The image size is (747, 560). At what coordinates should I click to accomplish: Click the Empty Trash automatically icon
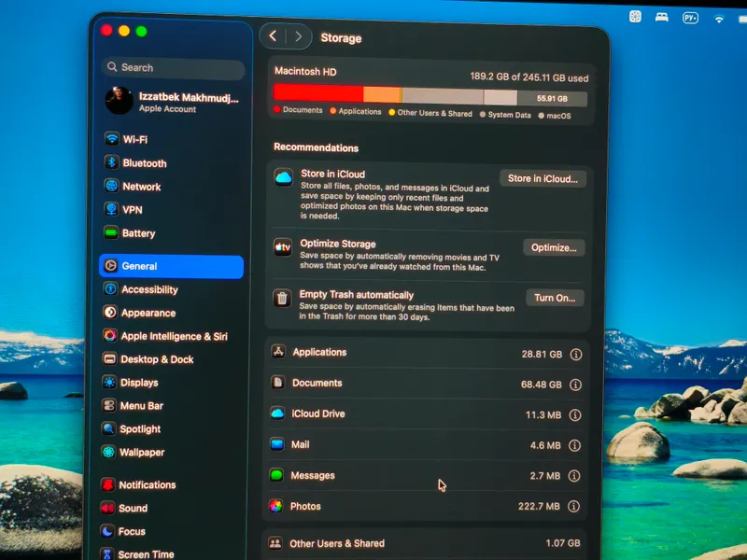pyautogui.click(x=282, y=298)
